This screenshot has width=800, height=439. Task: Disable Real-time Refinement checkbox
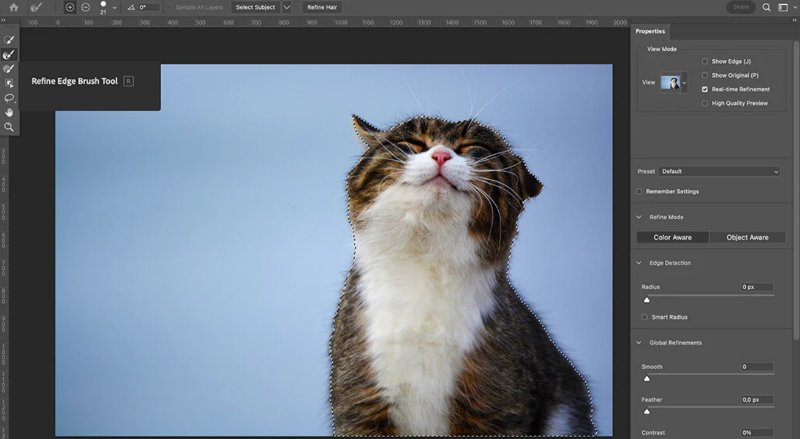(705, 89)
